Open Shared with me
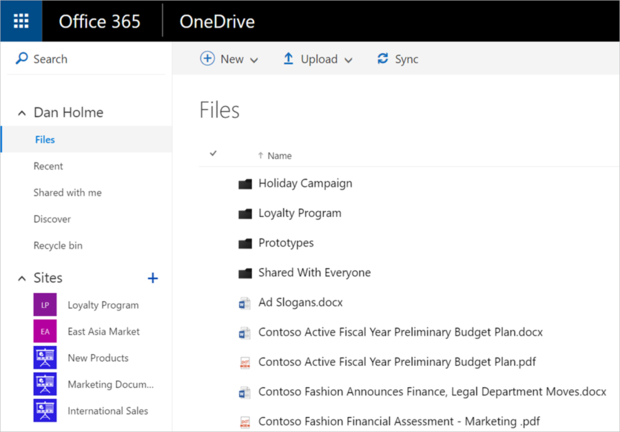The width and height of the screenshot is (620, 432). (x=68, y=192)
